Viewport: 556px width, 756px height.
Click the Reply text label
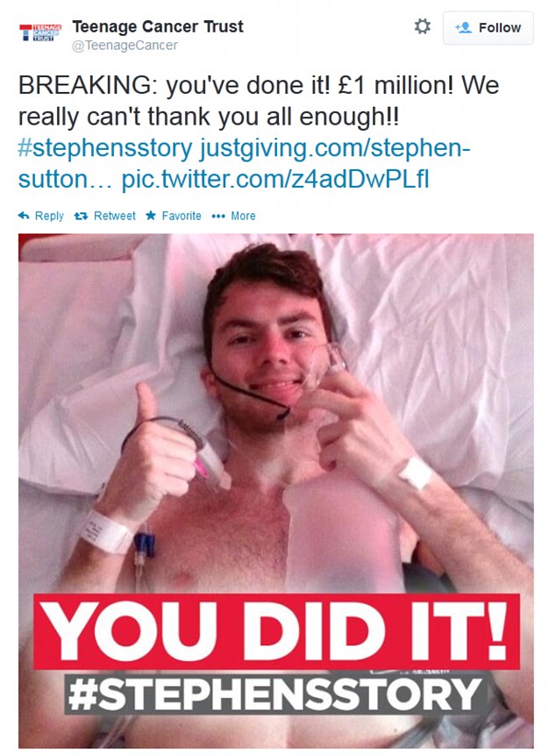(49, 216)
